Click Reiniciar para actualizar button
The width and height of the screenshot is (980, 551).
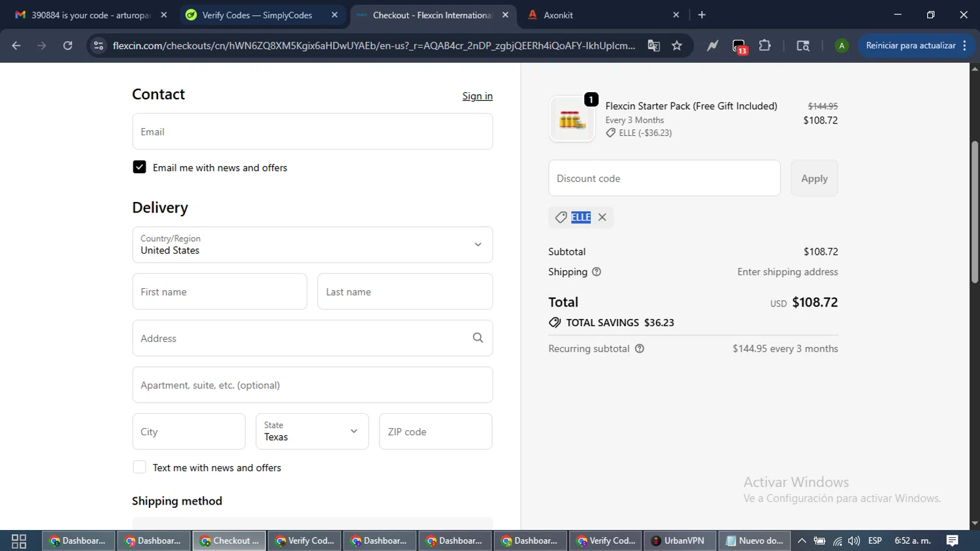pos(911,46)
